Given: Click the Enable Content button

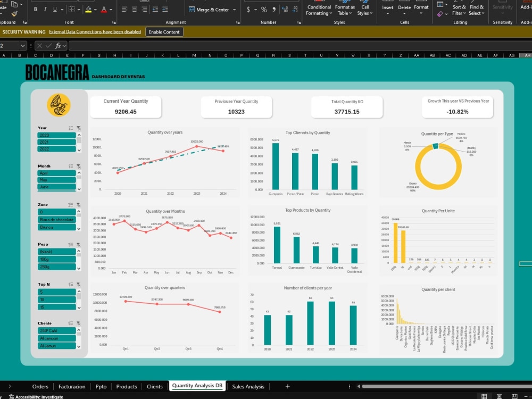Looking at the screenshot, I should click(x=164, y=32).
